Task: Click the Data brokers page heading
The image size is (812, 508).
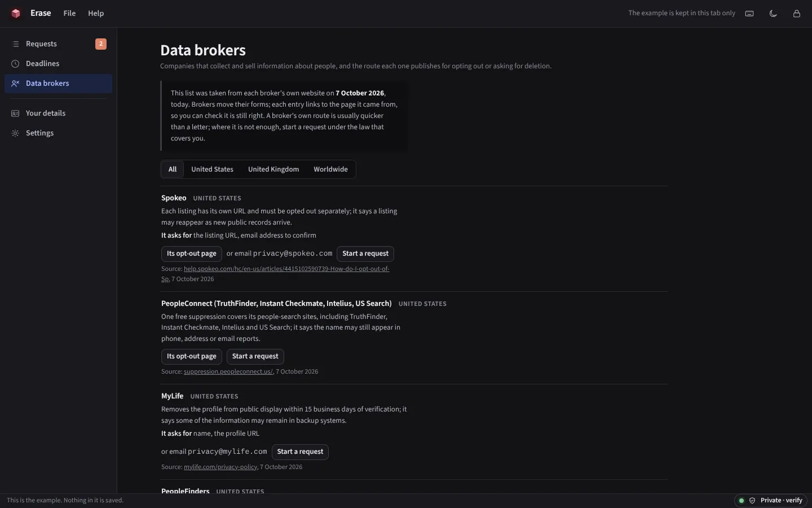Action: point(203,50)
